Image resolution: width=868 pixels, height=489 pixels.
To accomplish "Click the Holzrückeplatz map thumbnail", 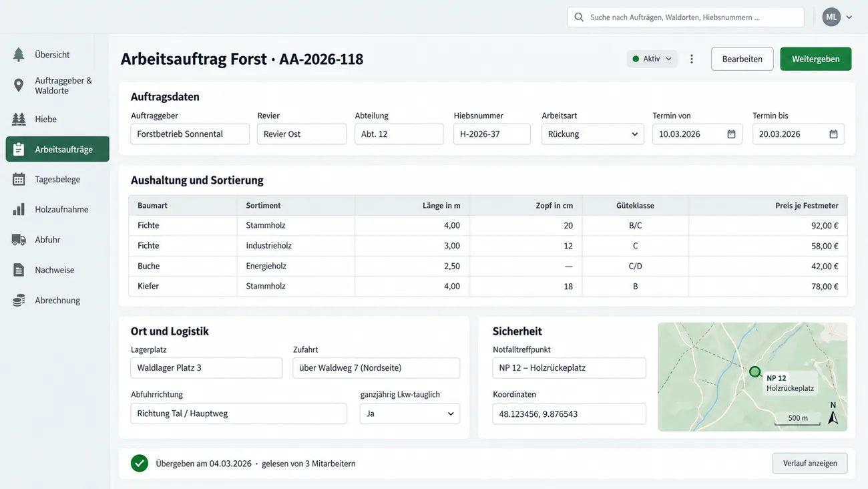I will pyautogui.click(x=752, y=377).
